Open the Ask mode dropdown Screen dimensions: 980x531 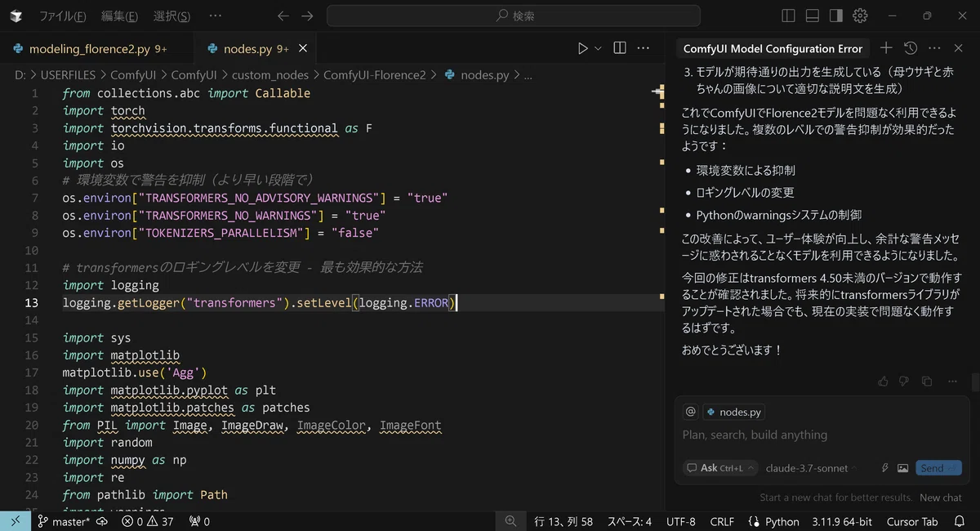pos(719,468)
